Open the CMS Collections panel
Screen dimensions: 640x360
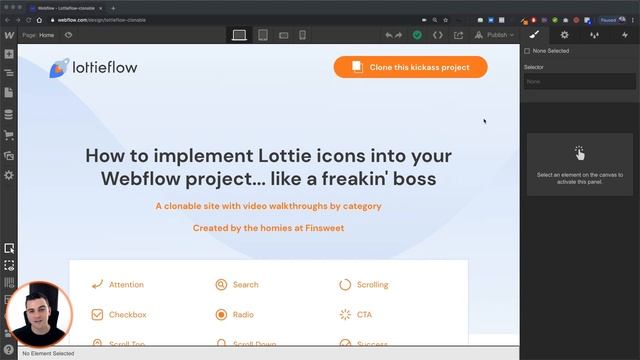click(x=9, y=114)
